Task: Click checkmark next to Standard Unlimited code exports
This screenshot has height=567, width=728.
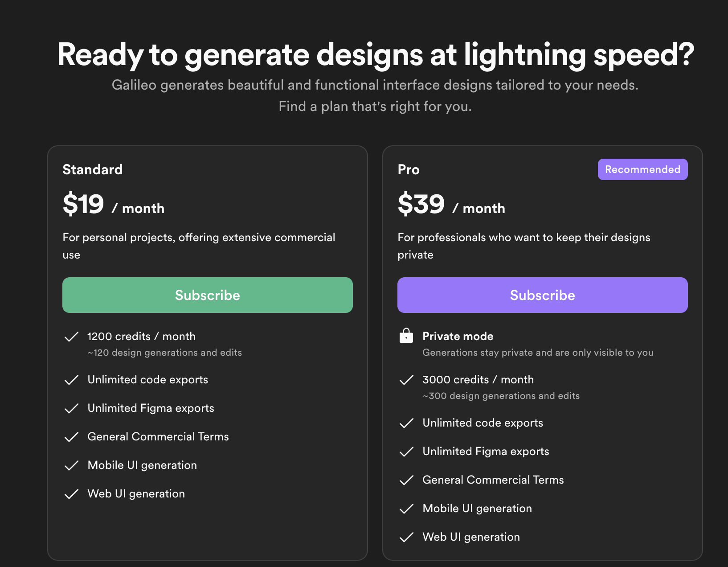Action: tap(71, 380)
